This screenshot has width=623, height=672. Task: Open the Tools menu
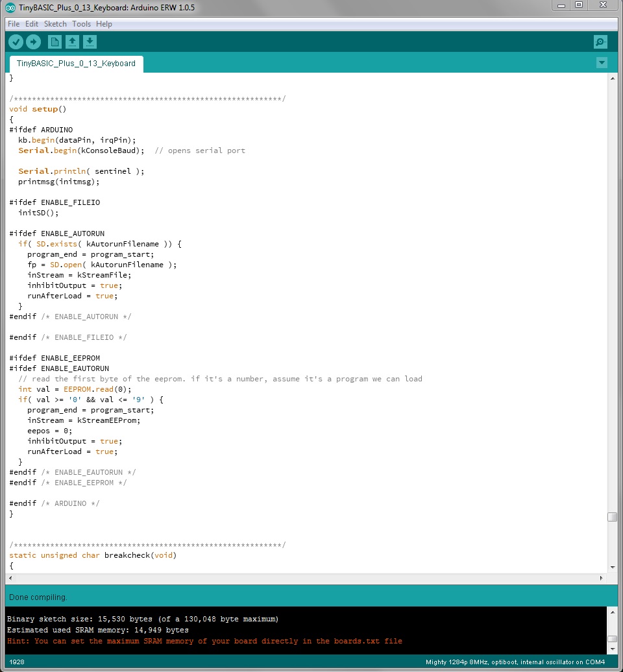click(x=81, y=23)
